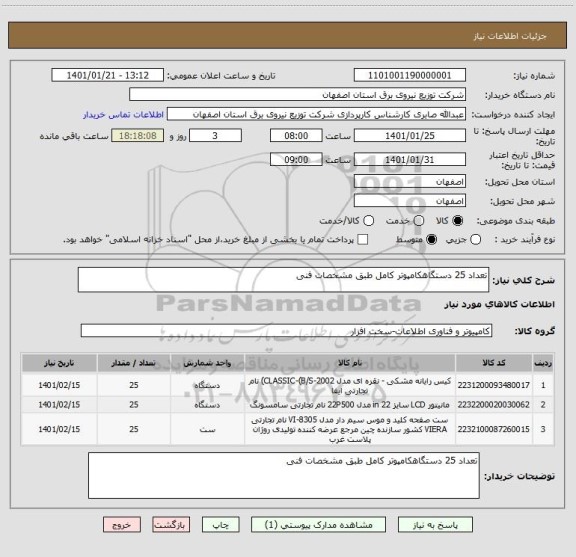Click the remaining time 18:18:08 field
The width and height of the screenshot is (576, 557).
138,136
